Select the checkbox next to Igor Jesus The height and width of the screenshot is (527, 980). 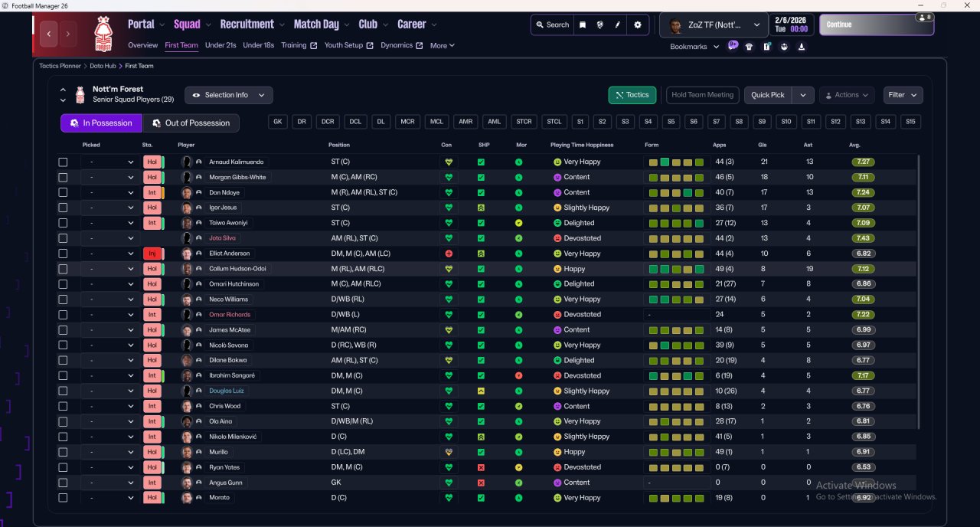click(x=63, y=208)
